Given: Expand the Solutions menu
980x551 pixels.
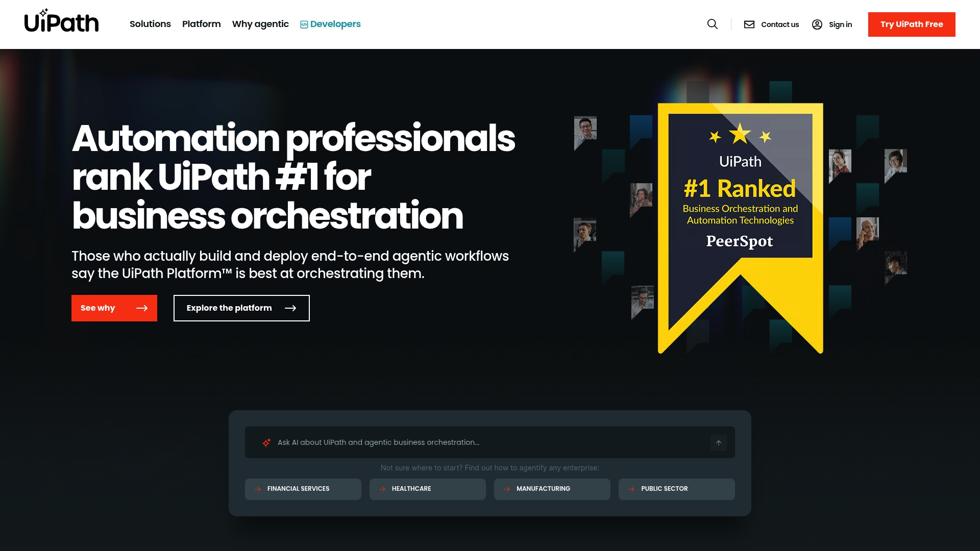Looking at the screenshot, I should click(150, 24).
